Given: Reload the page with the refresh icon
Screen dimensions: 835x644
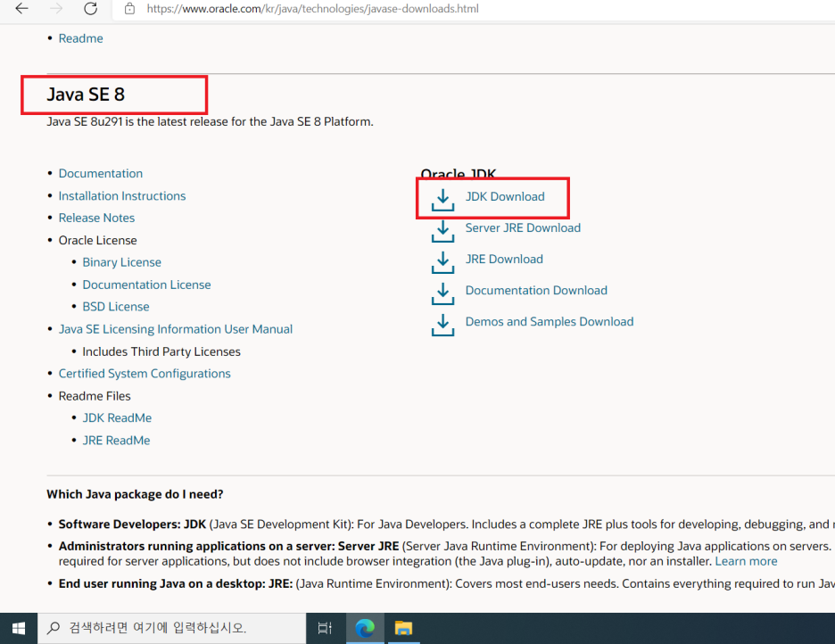Looking at the screenshot, I should coord(90,9).
